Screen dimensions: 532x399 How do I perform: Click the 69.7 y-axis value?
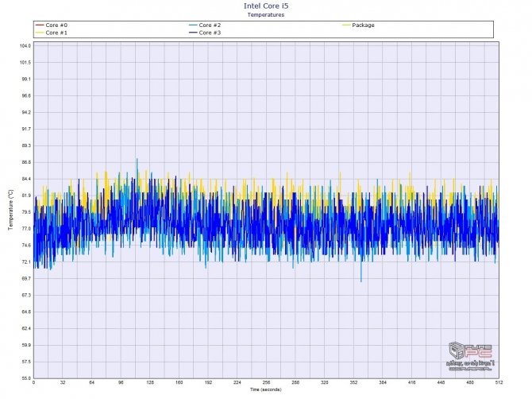[25, 279]
